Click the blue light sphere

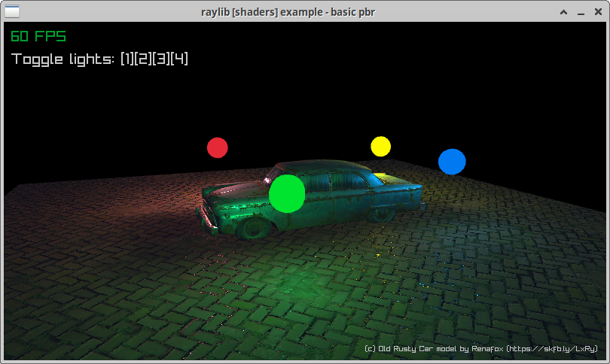click(452, 162)
